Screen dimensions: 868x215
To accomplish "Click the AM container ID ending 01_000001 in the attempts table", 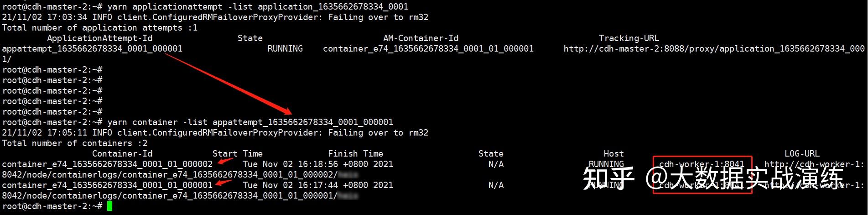I will click(x=428, y=49).
